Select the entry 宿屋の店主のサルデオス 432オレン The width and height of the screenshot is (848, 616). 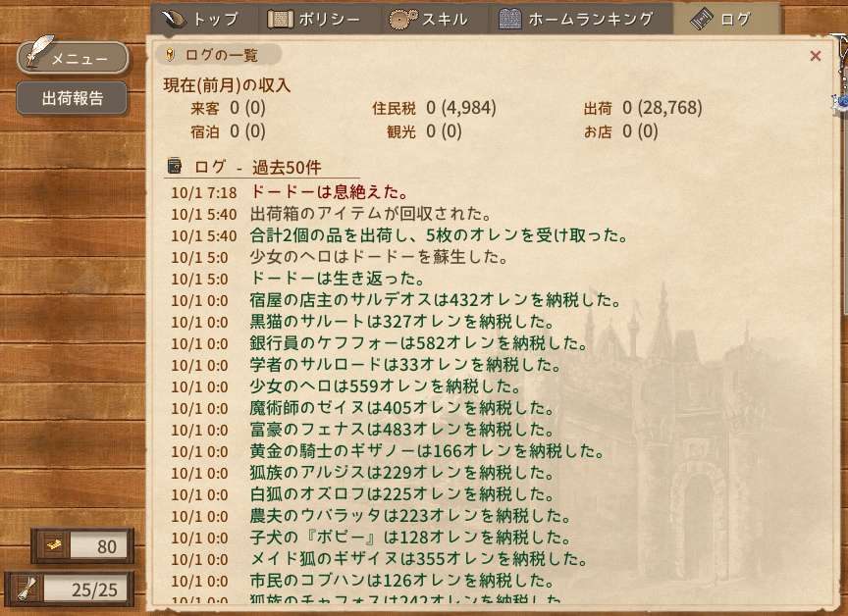(x=436, y=300)
